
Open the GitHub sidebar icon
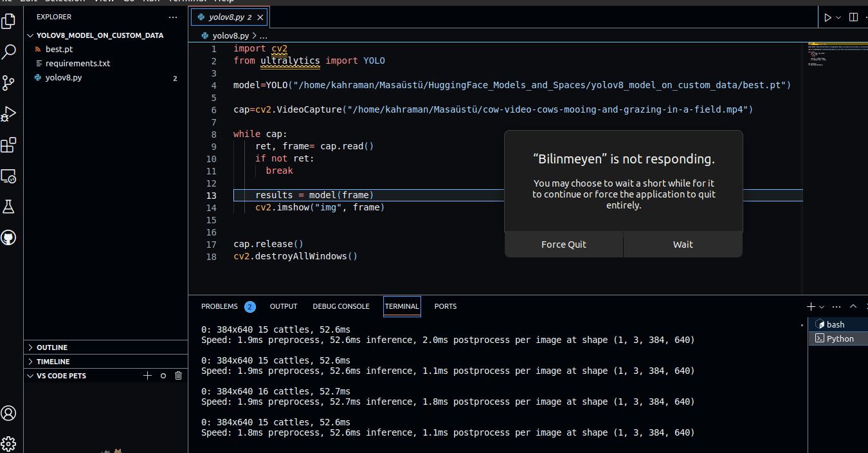click(x=8, y=238)
